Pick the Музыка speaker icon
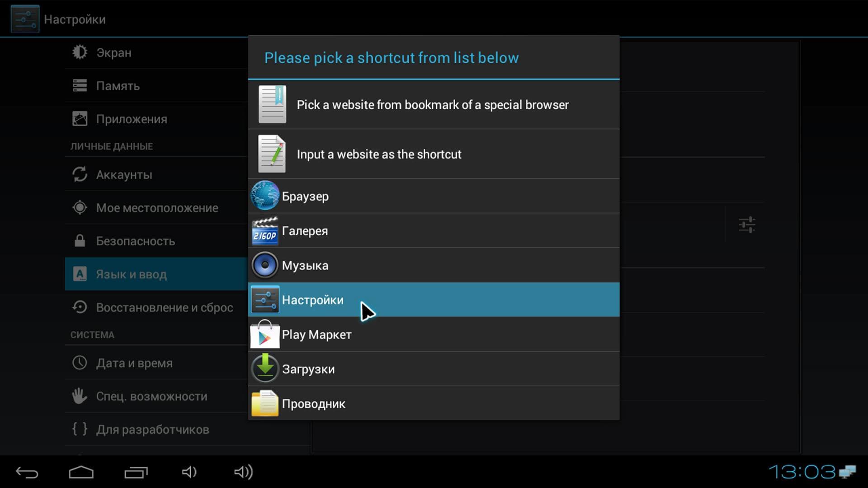 click(x=265, y=265)
